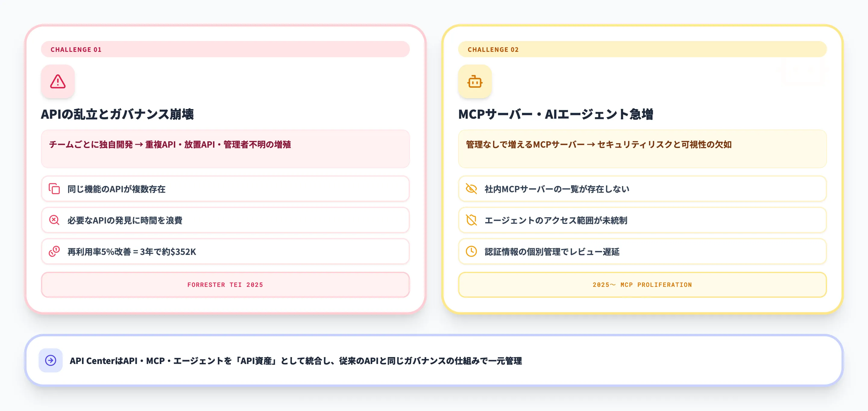This screenshot has height=411, width=868.
Task: Open the 2025〜 MCP PROLIFERATION link
Action: point(642,285)
